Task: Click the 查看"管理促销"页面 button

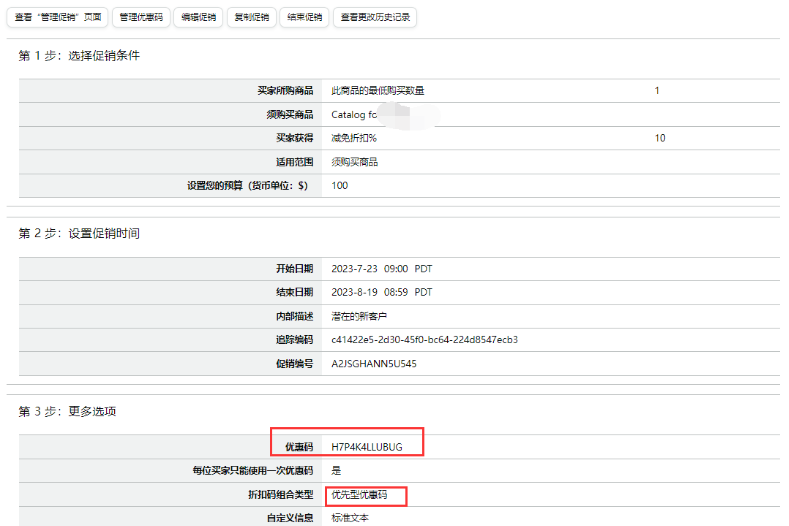Action: pyautogui.click(x=58, y=17)
